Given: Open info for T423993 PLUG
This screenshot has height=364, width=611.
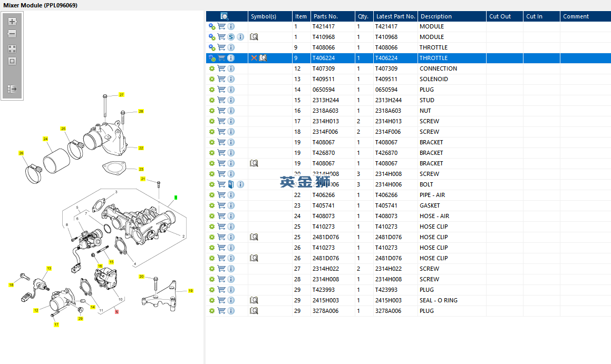Looking at the screenshot, I should click(x=231, y=290).
